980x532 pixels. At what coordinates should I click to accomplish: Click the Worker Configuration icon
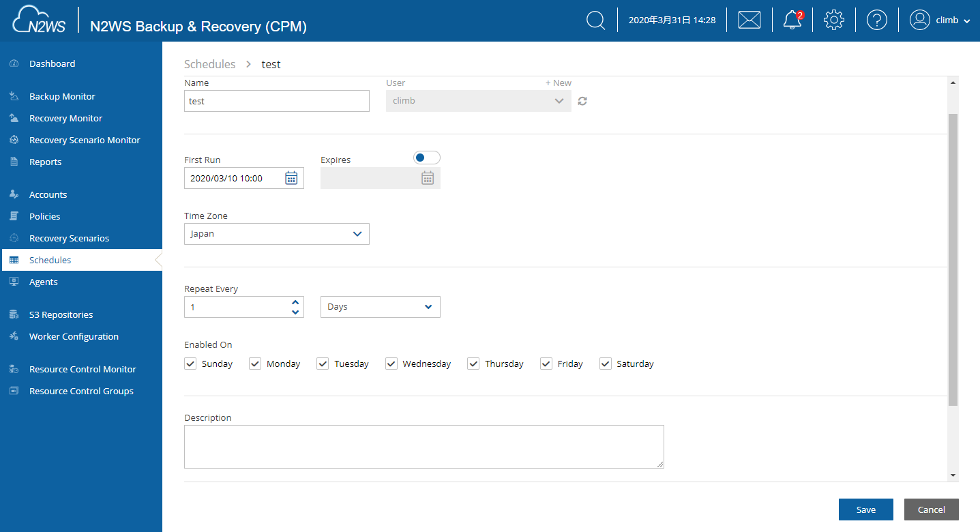14,336
